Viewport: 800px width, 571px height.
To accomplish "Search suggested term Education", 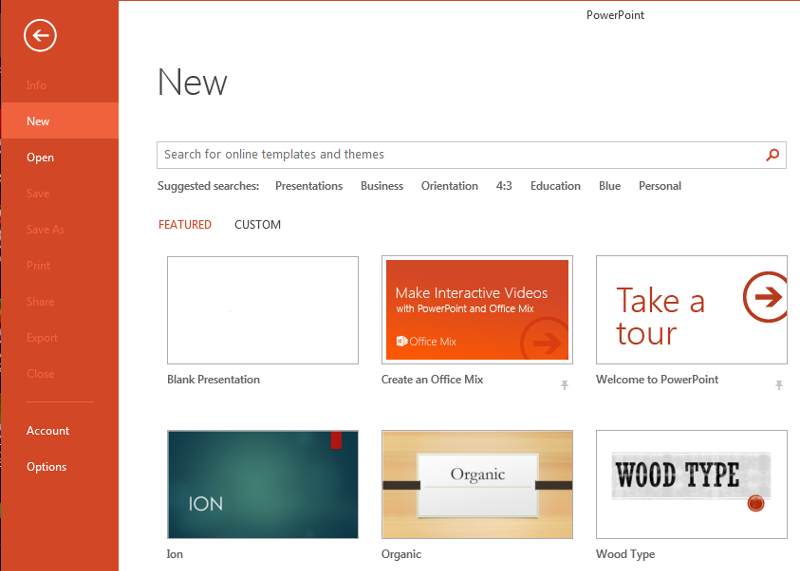I will coord(555,186).
